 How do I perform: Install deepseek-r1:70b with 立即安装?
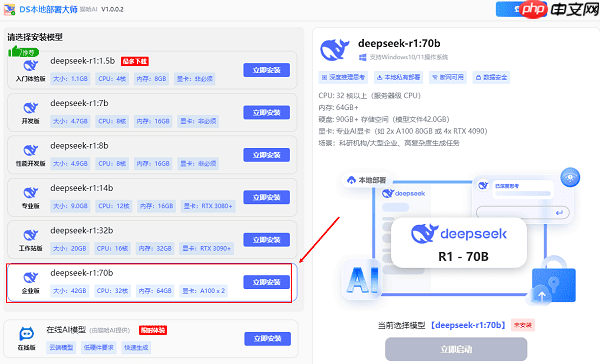click(267, 282)
